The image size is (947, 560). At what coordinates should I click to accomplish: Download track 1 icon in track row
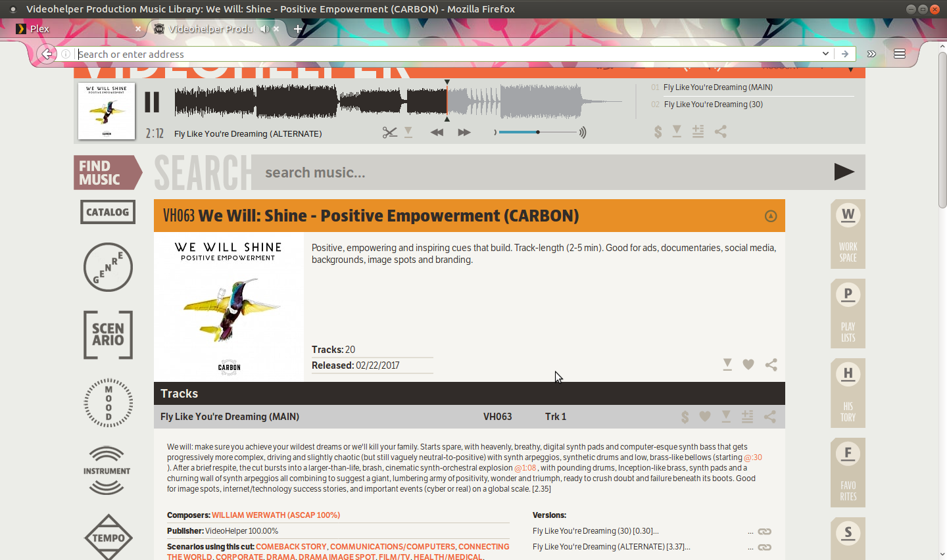pos(726,416)
